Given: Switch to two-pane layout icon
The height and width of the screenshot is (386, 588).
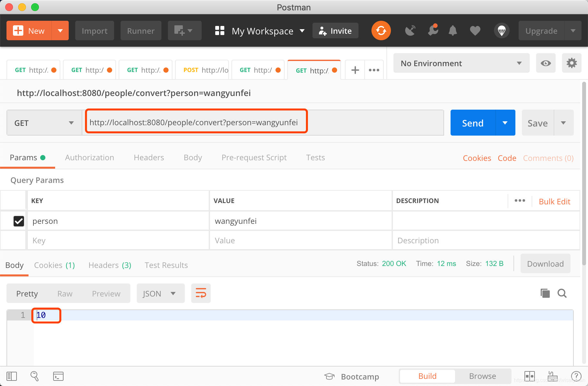Looking at the screenshot, I should [x=530, y=376].
